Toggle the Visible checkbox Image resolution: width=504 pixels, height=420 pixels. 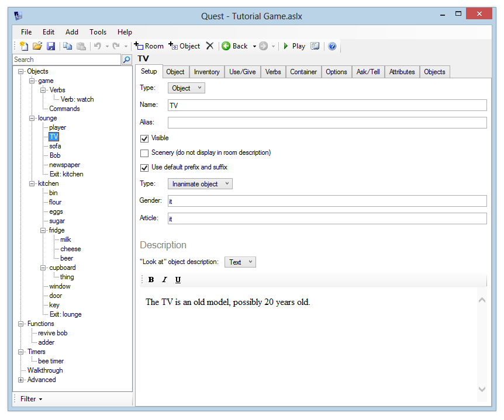pos(144,138)
